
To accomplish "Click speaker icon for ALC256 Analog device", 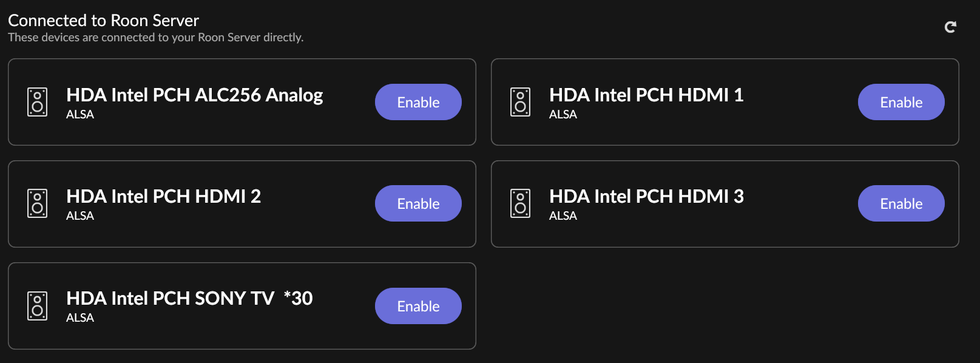I will pyautogui.click(x=37, y=102).
